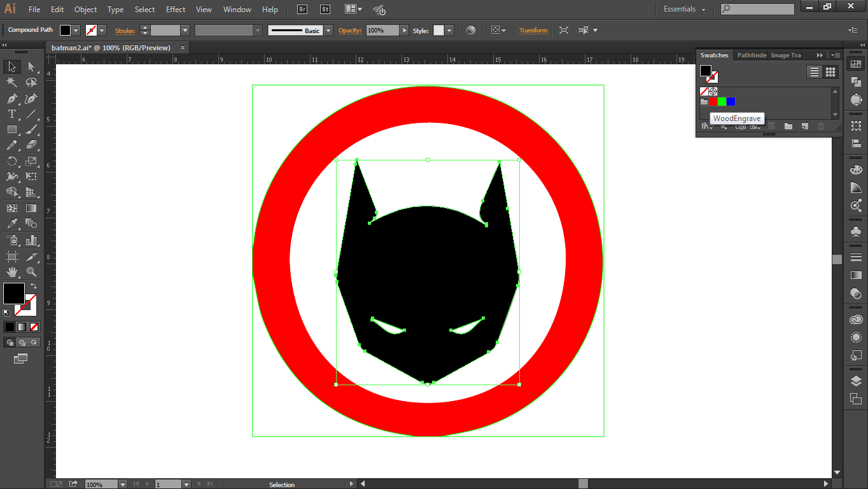The height and width of the screenshot is (489, 868).
Task: Click the Stroke link in control bar
Action: (125, 31)
